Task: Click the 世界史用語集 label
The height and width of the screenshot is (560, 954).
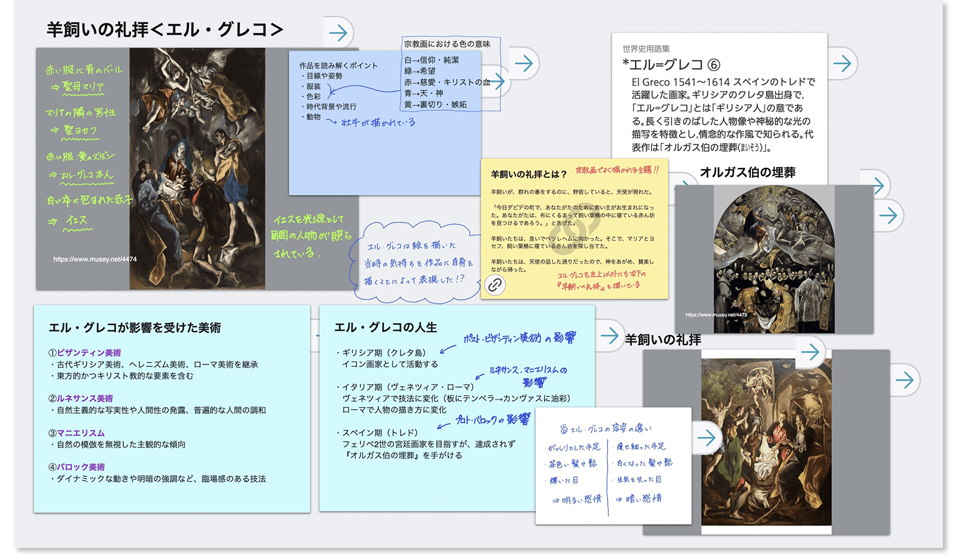Action: (x=646, y=49)
